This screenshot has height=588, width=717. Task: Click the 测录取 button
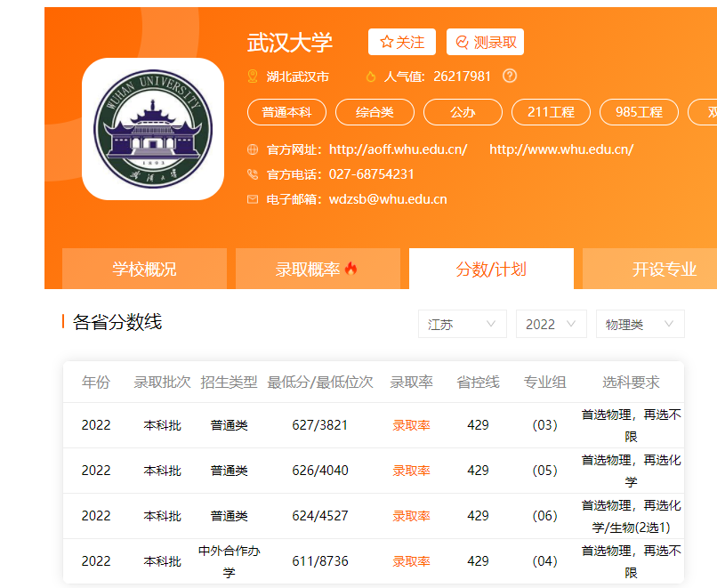(485, 42)
